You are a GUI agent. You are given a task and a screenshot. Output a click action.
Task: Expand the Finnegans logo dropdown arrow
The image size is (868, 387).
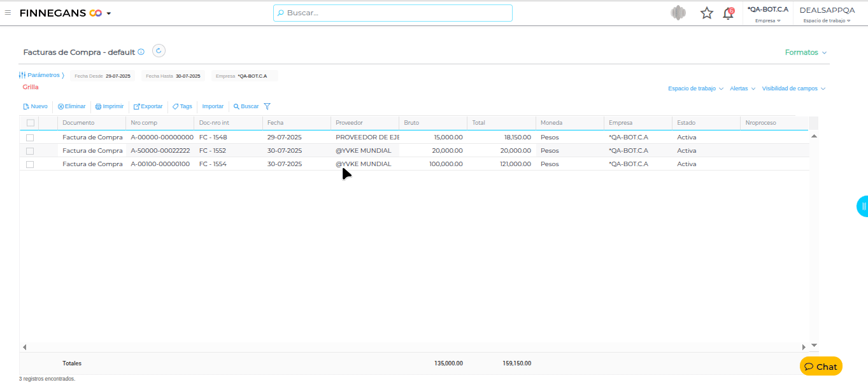[x=109, y=13]
